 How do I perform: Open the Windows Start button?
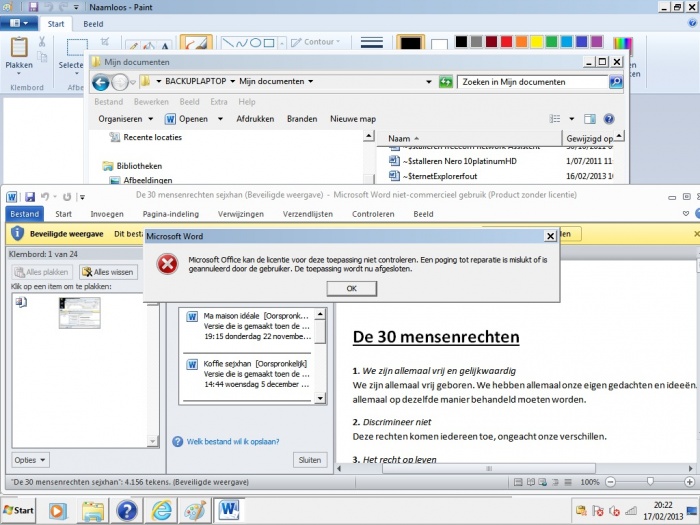(18, 510)
